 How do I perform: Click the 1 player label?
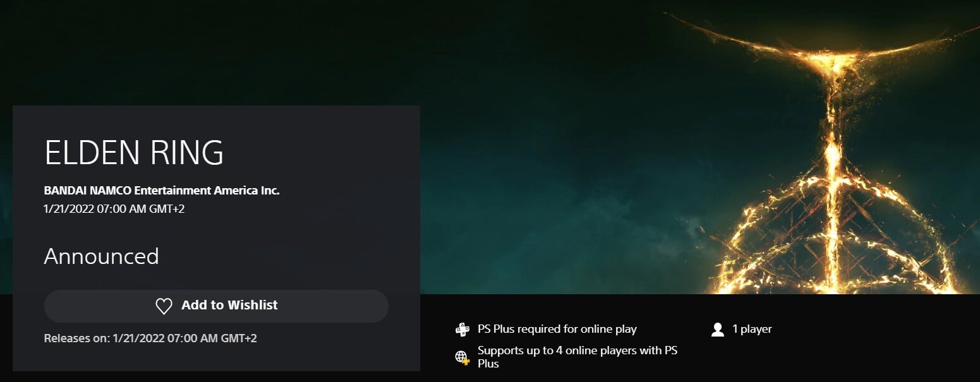point(752,329)
